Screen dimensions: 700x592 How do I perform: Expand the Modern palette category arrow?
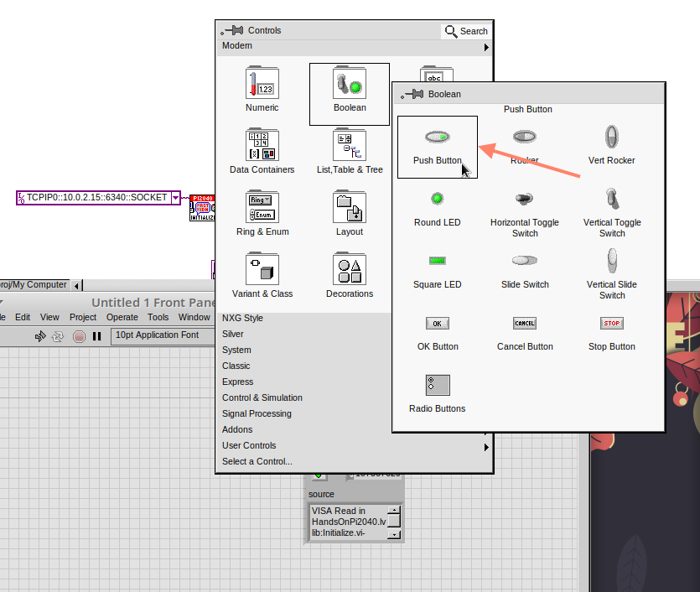[486, 47]
